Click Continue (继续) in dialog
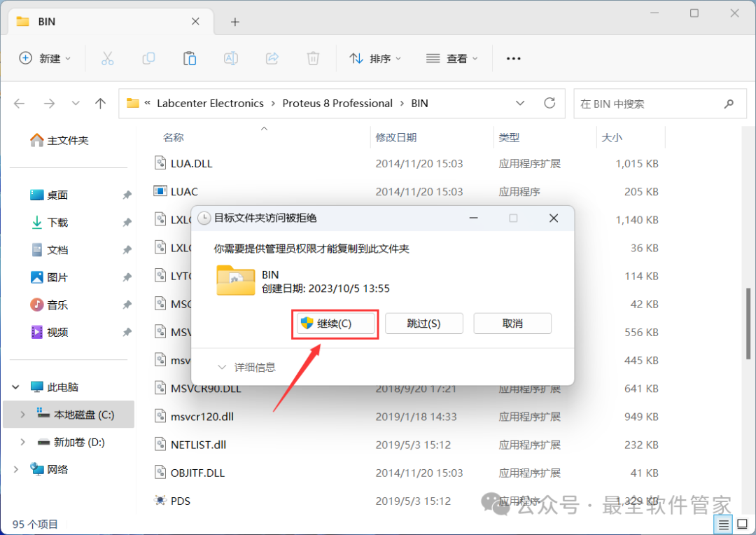Image resolution: width=756 pixels, height=535 pixels. click(x=335, y=324)
